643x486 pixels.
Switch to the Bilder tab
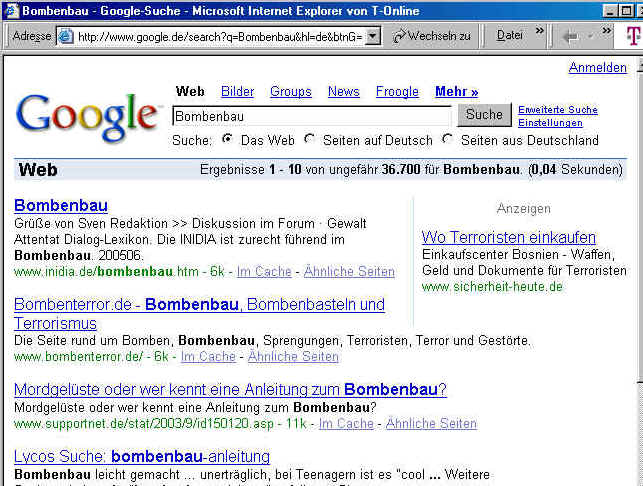click(237, 91)
